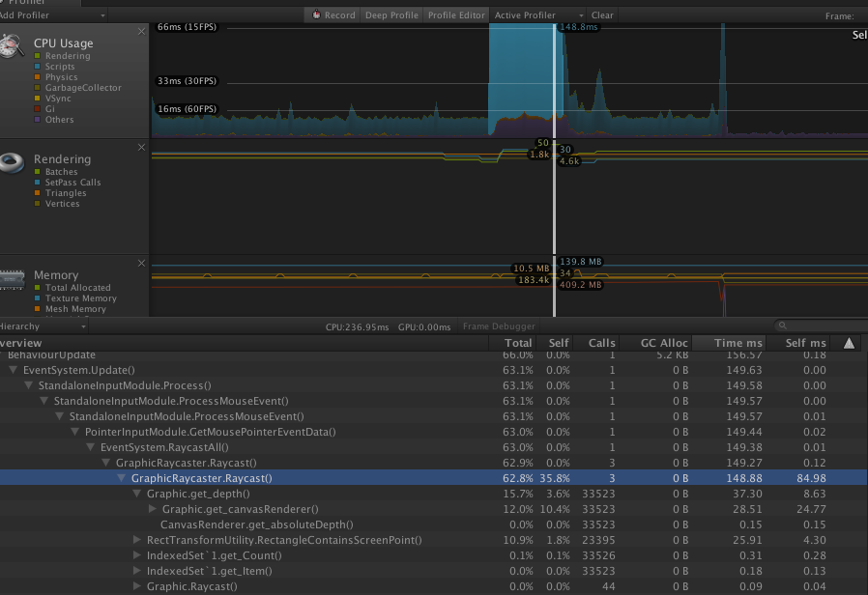Expand RectTransformUtility.RectangleContainsScreenPoint() row
This screenshot has width=868, height=595.
pyautogui.click(x=137, y=540)
